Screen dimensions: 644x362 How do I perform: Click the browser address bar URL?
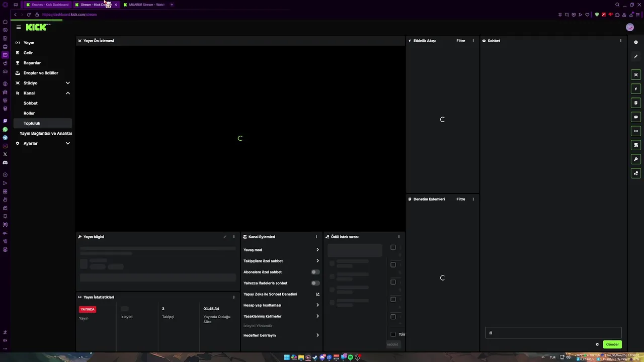coord(69,15)
